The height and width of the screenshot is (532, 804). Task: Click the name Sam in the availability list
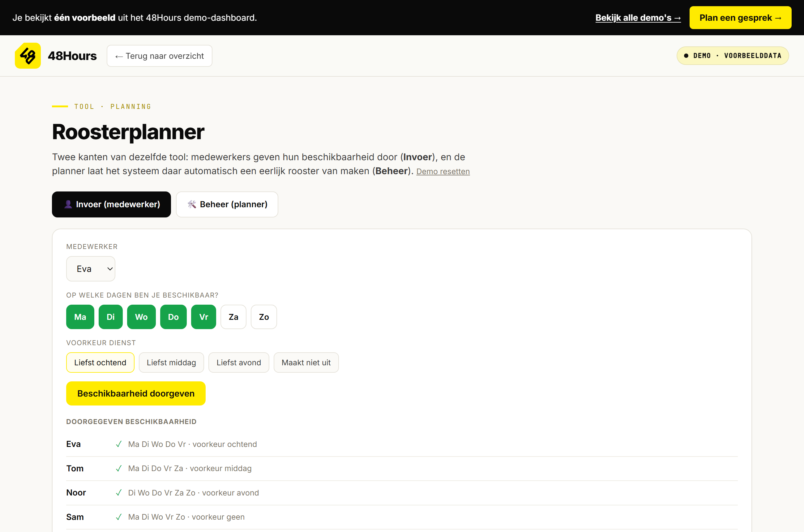click(75, 517)
